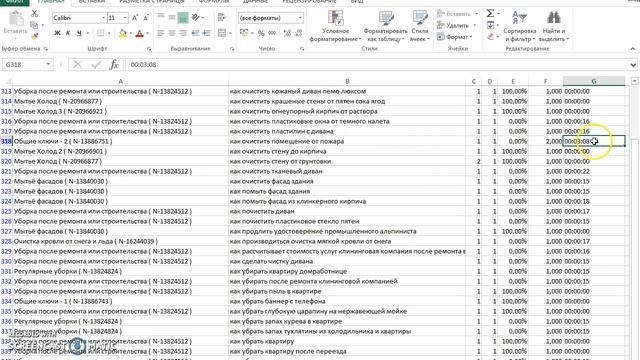
Task: Open Форматировать как таблицу gallery
Action: [x=385, y=26]
